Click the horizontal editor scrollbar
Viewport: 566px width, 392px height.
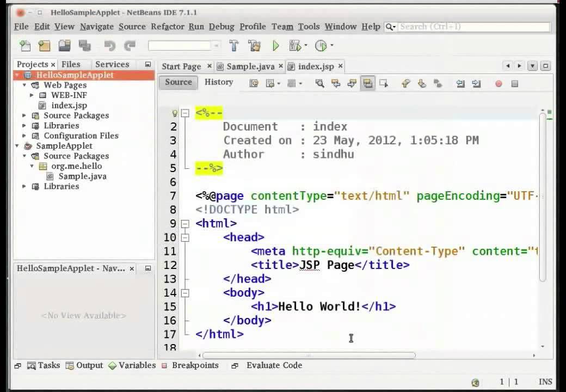pos(309,355)
